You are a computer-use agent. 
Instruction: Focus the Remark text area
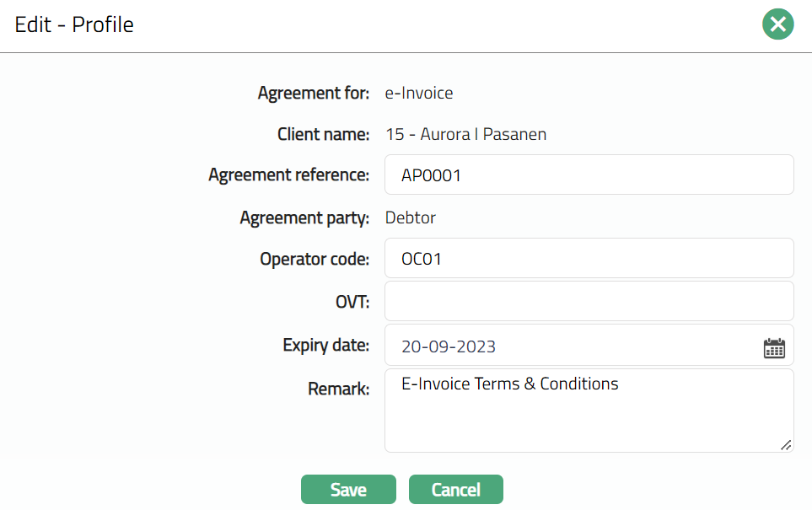pos(589,411)
